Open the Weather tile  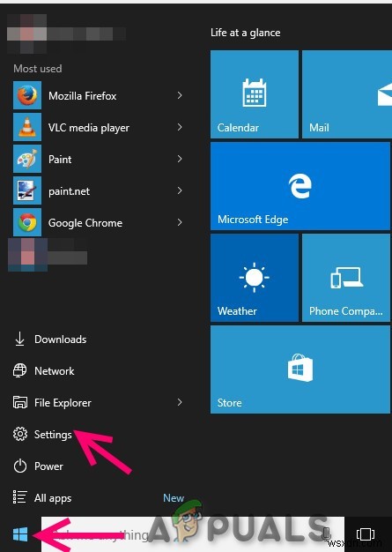pyautogui.click(x=255, y=278)
